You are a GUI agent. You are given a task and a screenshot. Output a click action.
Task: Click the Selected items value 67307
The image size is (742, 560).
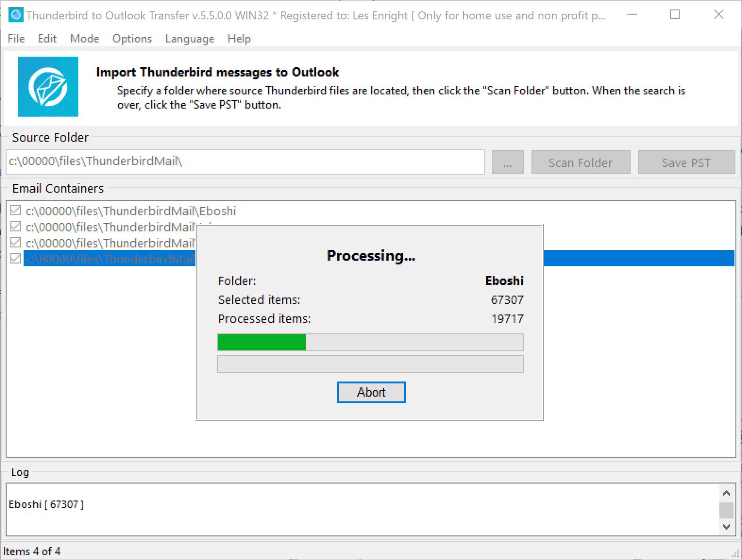[507, 300]
